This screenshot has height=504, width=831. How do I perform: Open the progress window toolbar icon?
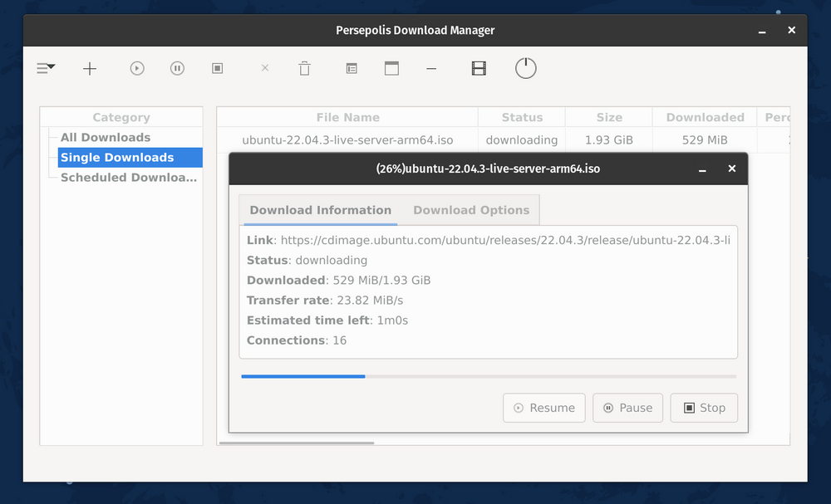(391, 68)
